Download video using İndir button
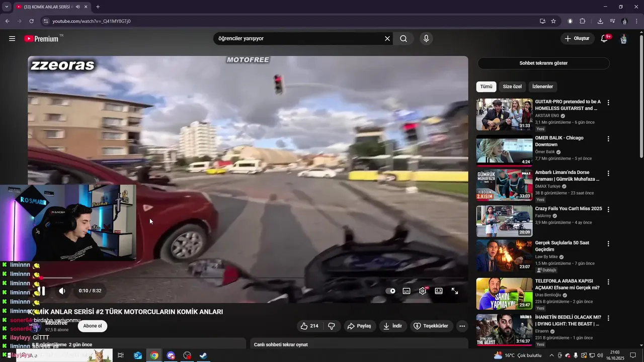 coord(392,326)
